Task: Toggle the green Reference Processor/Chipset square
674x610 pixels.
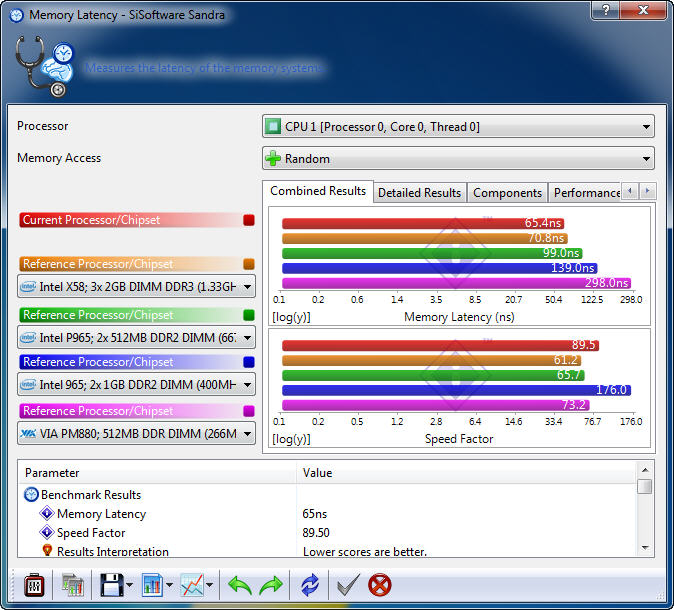Action: [249, 315]
